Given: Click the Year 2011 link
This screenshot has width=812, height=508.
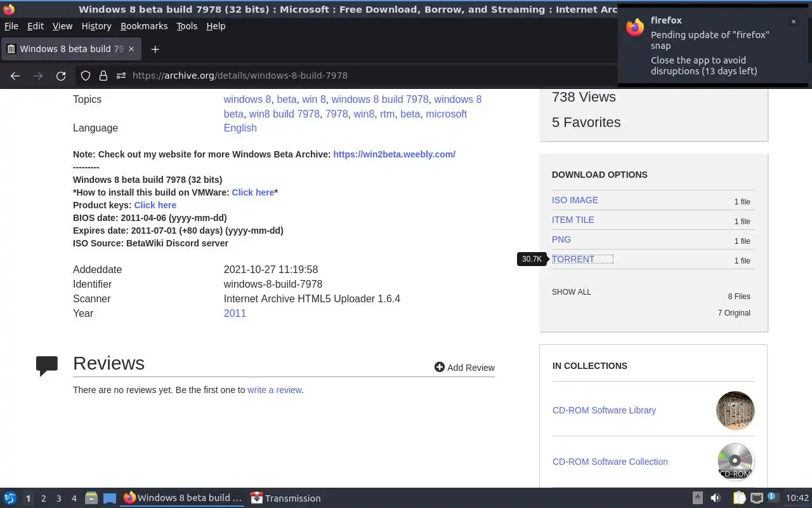Looking at the screenshot, I should tap(235, 313).
